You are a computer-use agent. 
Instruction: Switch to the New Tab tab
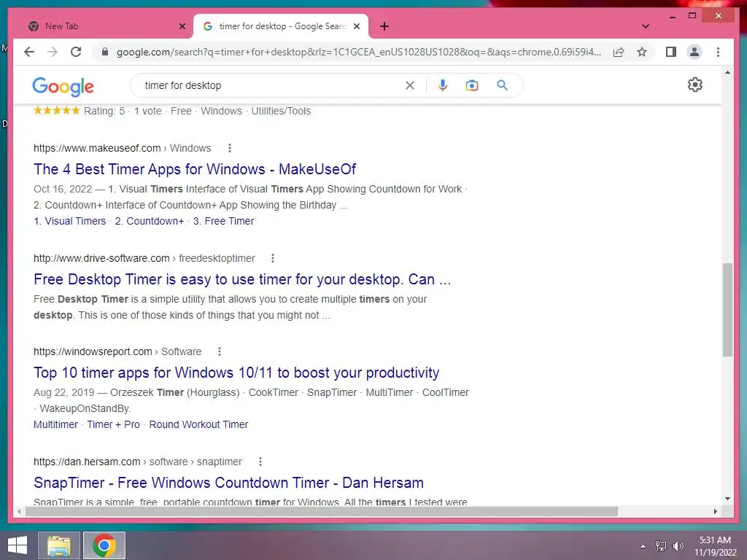pyautogui.click(x=104, y=26)
